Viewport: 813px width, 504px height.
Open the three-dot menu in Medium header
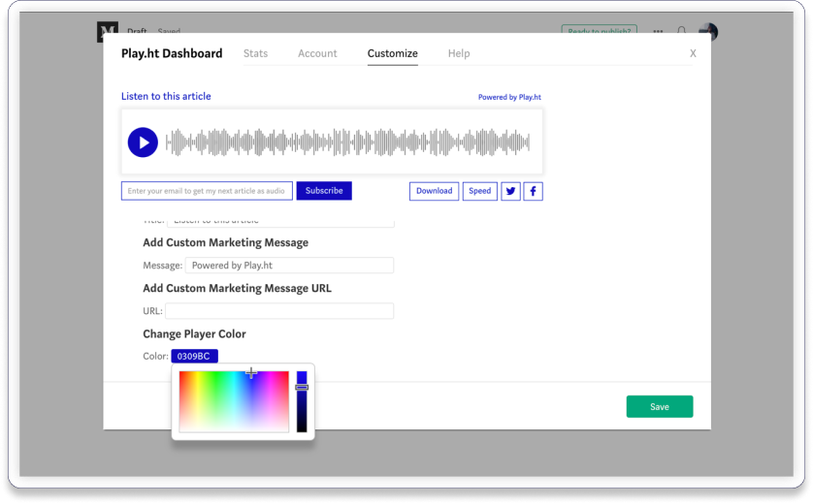(658, 31)
